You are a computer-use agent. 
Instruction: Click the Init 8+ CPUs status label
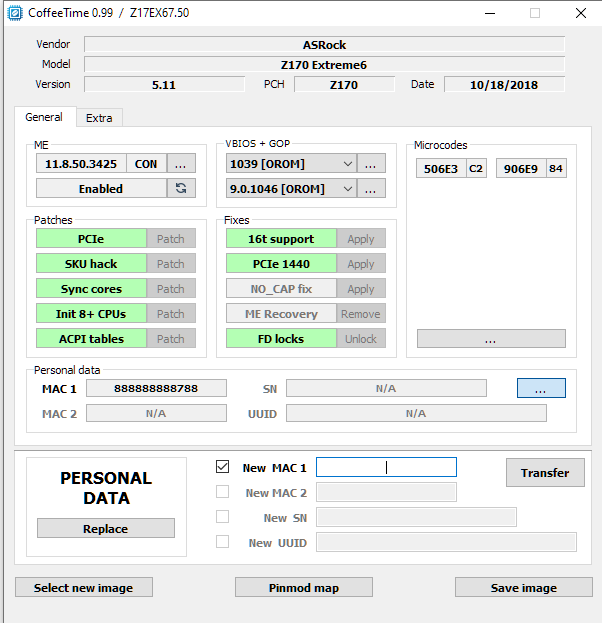click(x=91, y=313)
